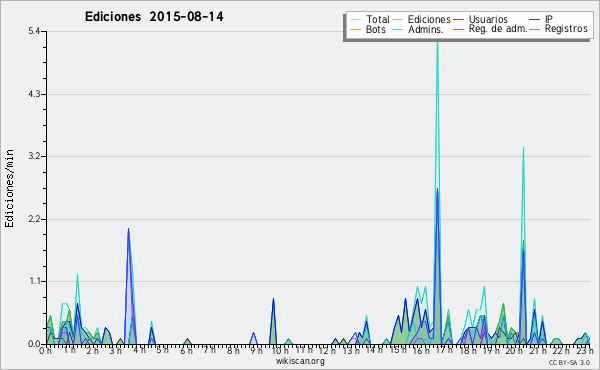Click the Usuarios legend label
This screenshot has height=370, width=600.
tap(488, 19)
